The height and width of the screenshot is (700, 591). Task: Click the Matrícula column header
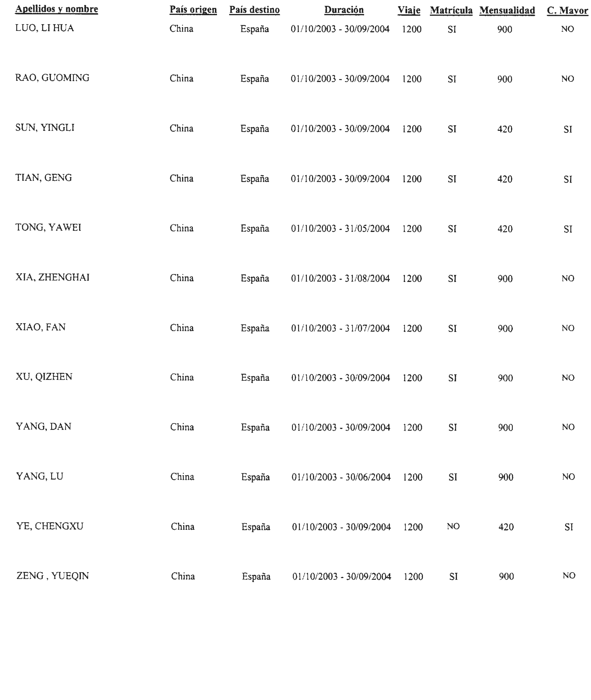(x=451, y=10)
